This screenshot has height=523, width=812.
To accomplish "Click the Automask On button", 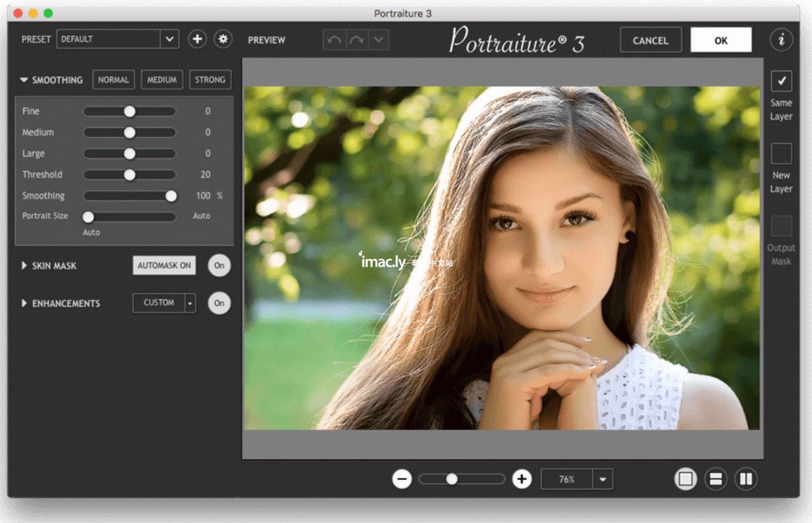I will [164, 265].
